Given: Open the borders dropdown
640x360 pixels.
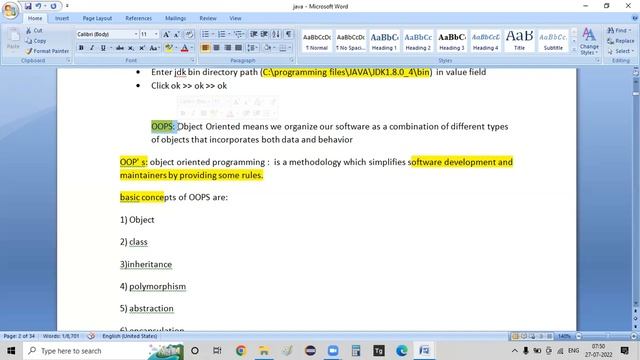Looking at the screenshot, I should 290,48.
